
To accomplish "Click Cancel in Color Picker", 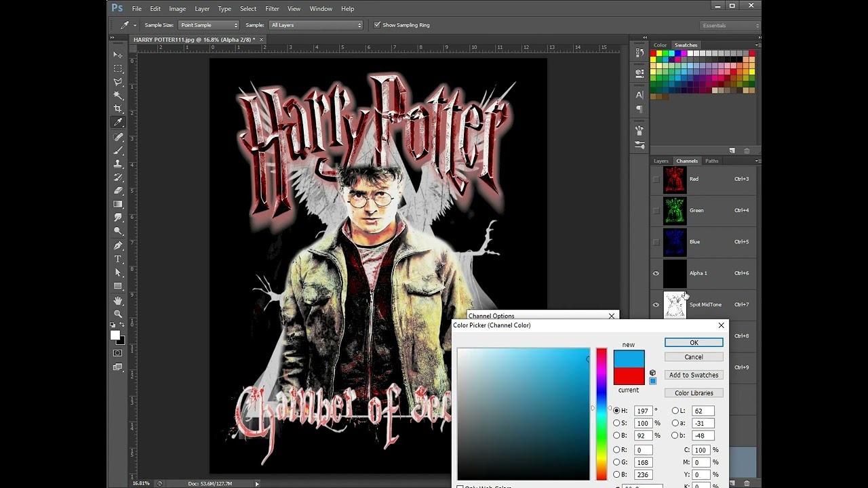I will click(694, 357).
